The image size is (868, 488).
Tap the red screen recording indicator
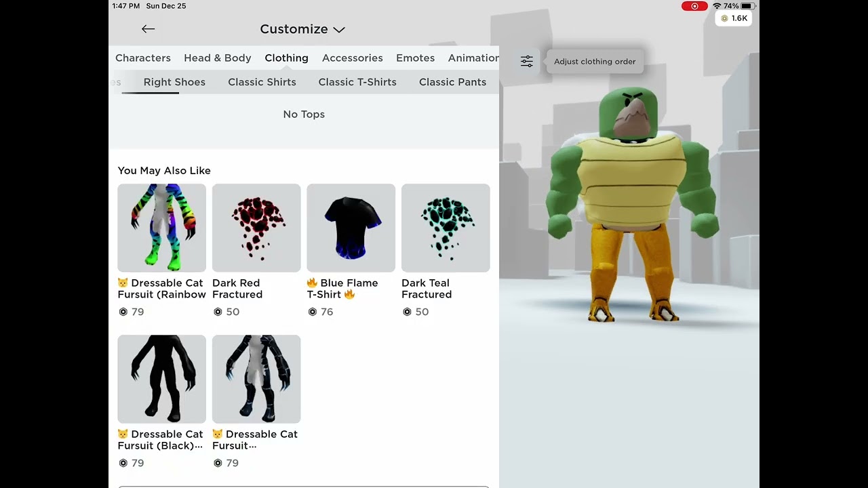pos(694,6)
